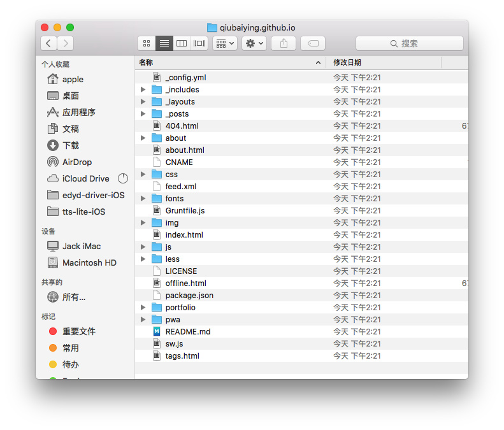Screen dimensions: 504x430
Task: Click the img folder icon
Action: (157, 223)
